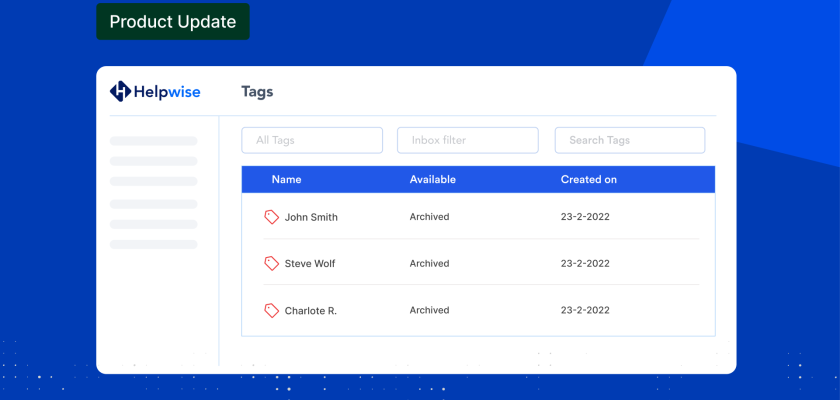Screen dimensions: 840x400
Task: Sort by the Available column header
Action: [432, 180]
